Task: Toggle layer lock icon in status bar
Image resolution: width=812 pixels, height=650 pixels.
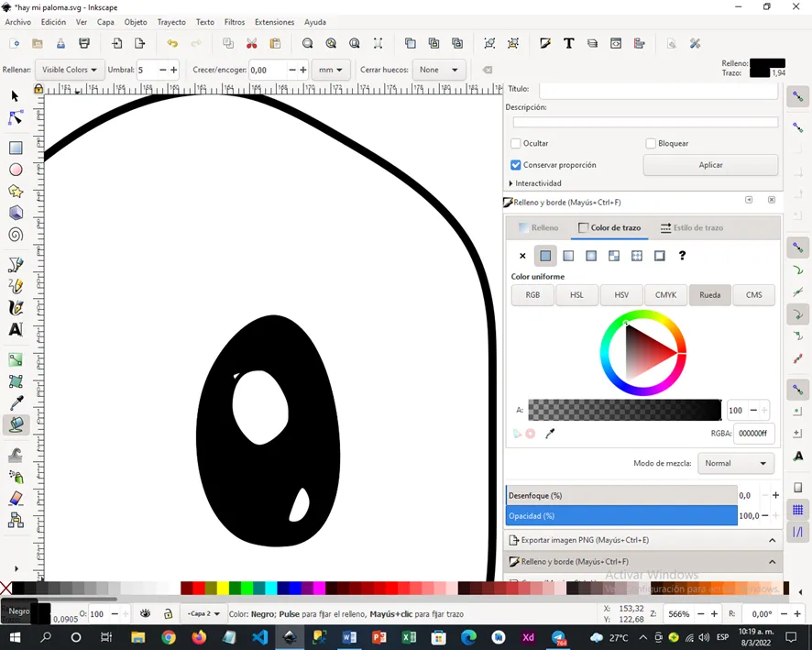Action: point(168,613)
